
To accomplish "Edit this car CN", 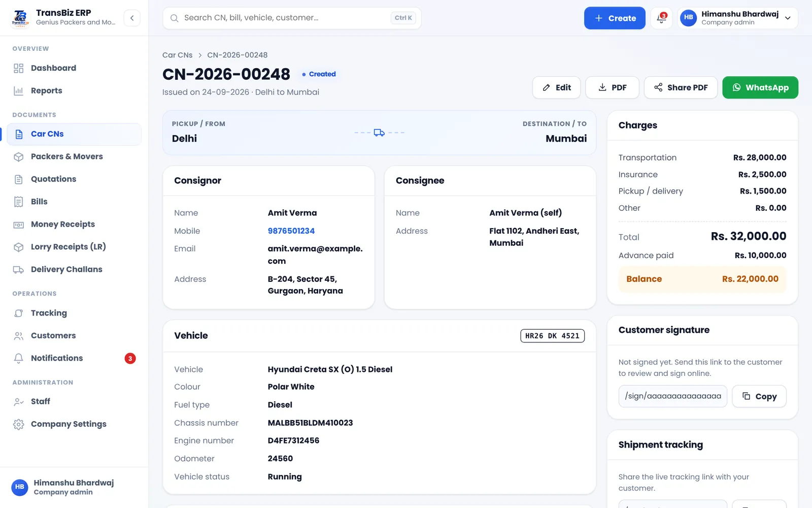I will [557, 87].
